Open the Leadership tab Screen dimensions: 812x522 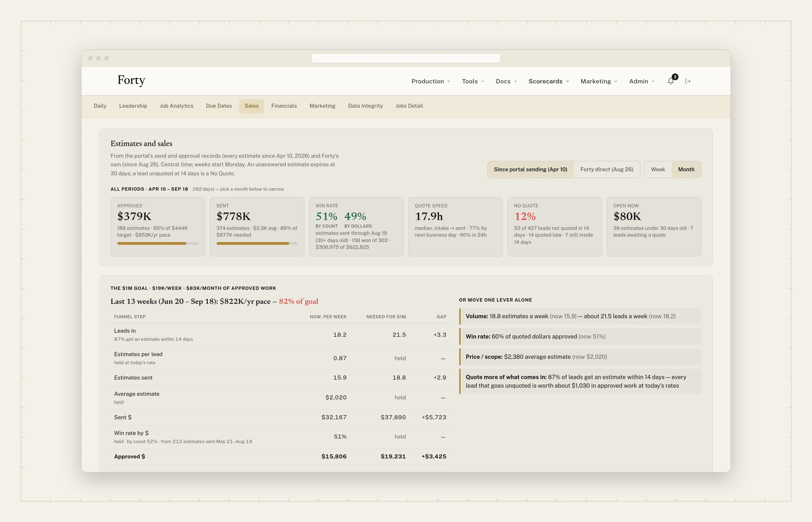pos(133,106)
